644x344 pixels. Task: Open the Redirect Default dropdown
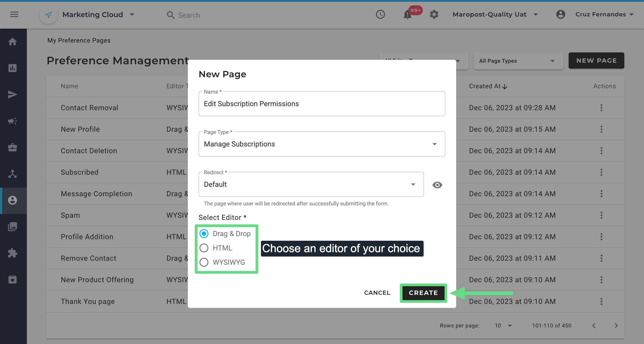(311, 184)
